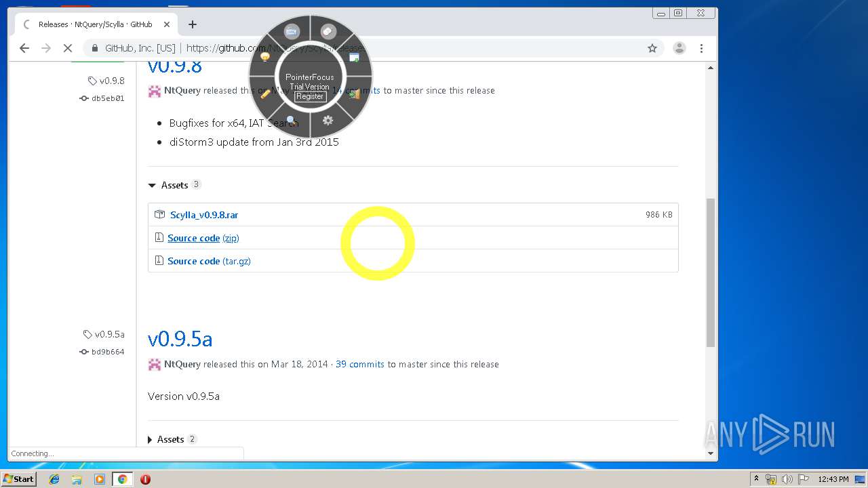Bookmark this page with the star
The width and height of the screenshot is (868, 488).
[652, 48]
